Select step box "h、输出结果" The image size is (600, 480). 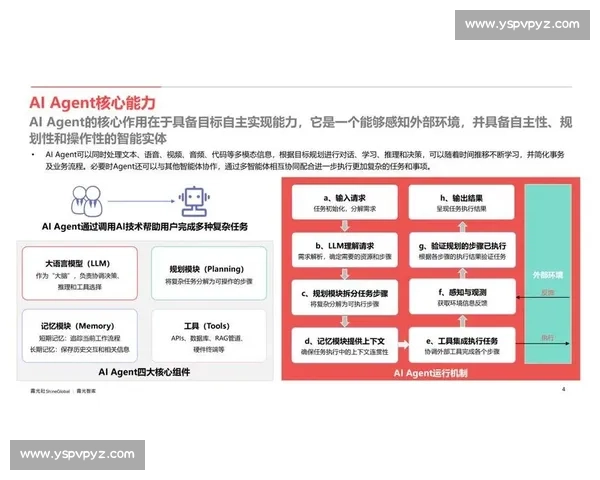(x=461, y=202)
